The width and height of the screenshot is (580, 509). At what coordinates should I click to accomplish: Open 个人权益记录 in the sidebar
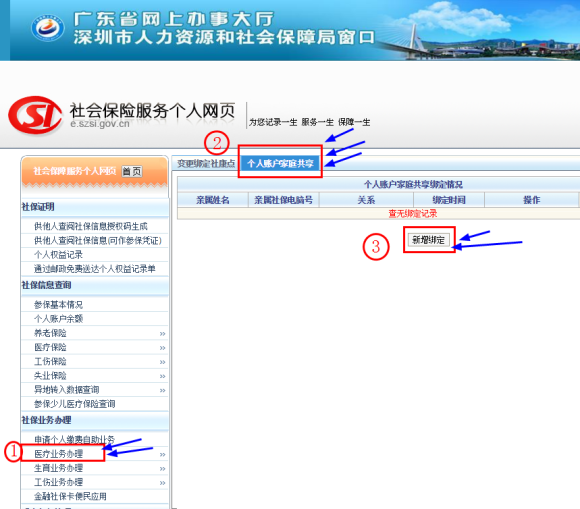[x=58, y=254]
